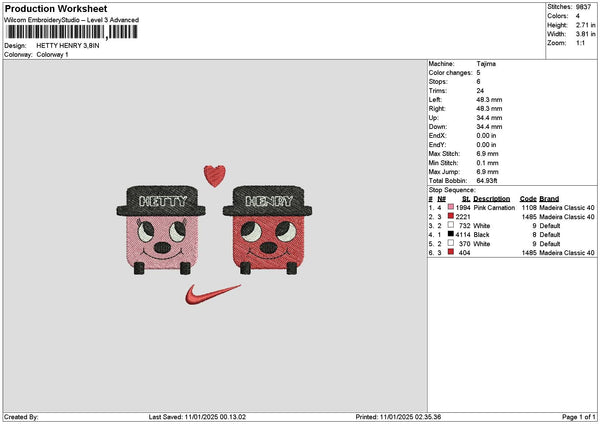
Task: Click the 'Description' column header
Action: pyautogui.click(x=491, y=199)
